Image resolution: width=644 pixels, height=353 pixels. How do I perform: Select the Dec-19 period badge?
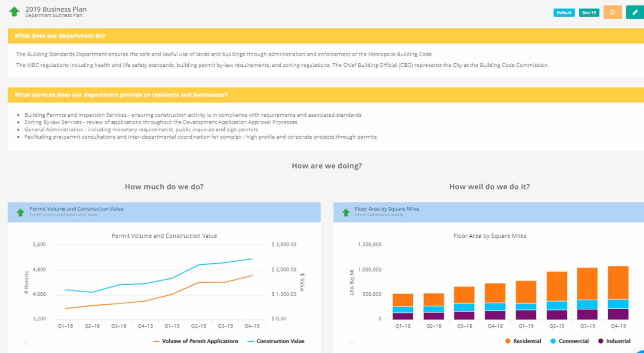coord(589,12)
